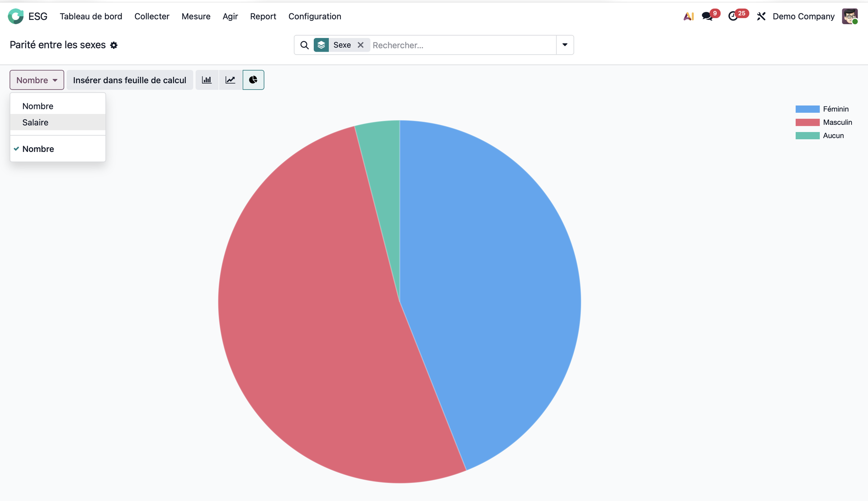868x501 pixels.
Task: Switch to line chart view
Action: [x=230, y=80]
